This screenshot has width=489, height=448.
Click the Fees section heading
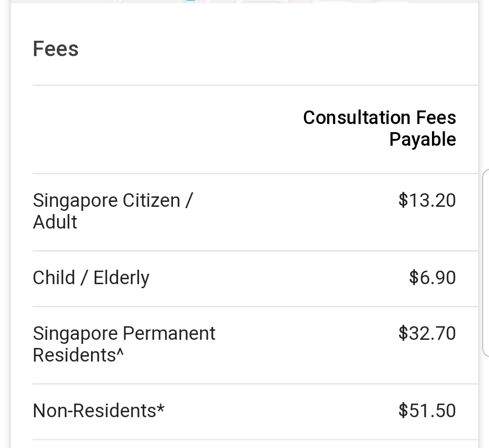click(x=56, y=49)
